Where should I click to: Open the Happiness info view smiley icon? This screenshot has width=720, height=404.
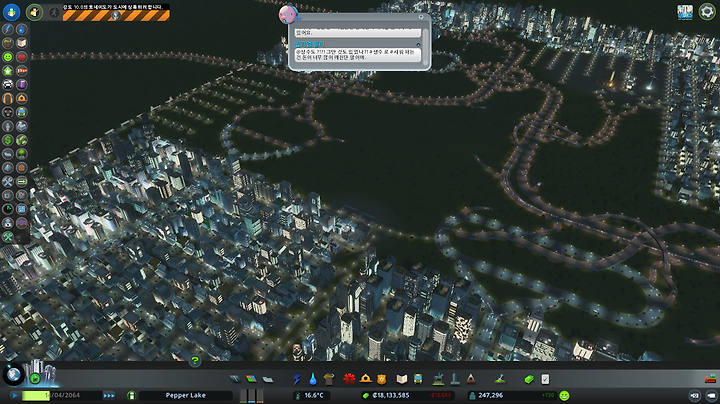pyautogui.click(x=8, y=57)
